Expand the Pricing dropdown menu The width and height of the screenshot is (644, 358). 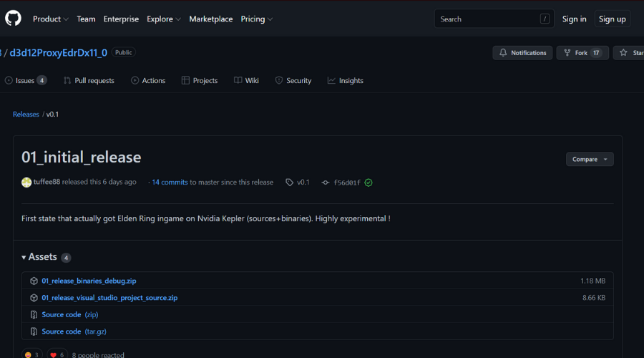257,19
